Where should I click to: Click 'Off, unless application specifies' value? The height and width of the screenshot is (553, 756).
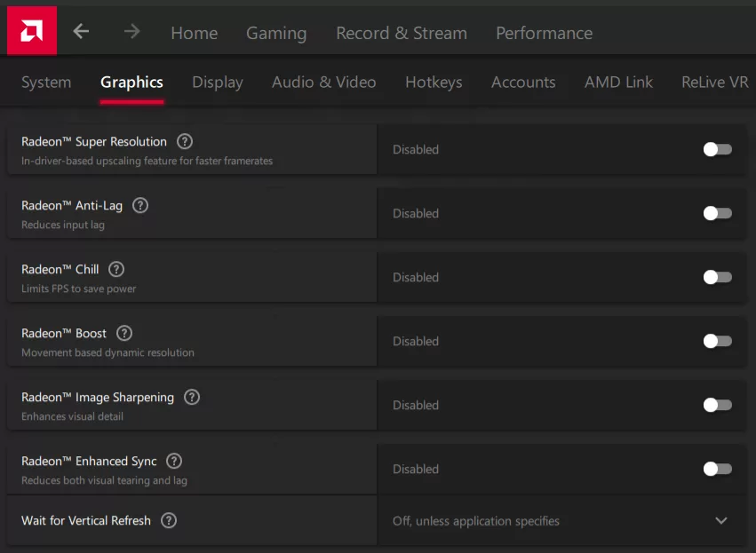click(x=476, y=521)
